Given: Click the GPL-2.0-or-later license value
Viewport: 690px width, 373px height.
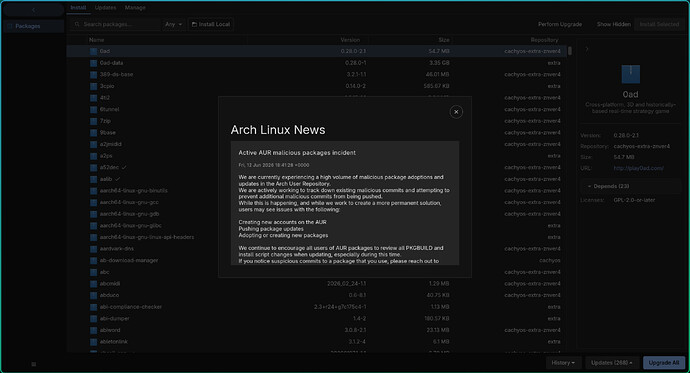Looking at the screenshot, I should pyautogui.click(x=634, y=200).
